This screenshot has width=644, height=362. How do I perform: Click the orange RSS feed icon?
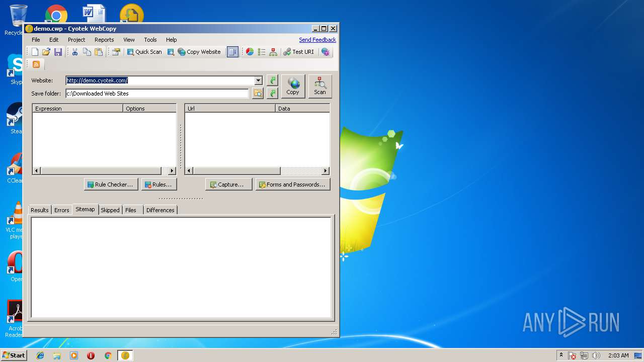point(36,64)
